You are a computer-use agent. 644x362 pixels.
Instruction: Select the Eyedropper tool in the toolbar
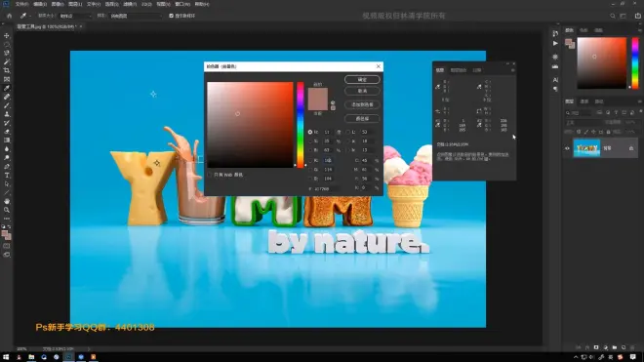coord(7,88)
